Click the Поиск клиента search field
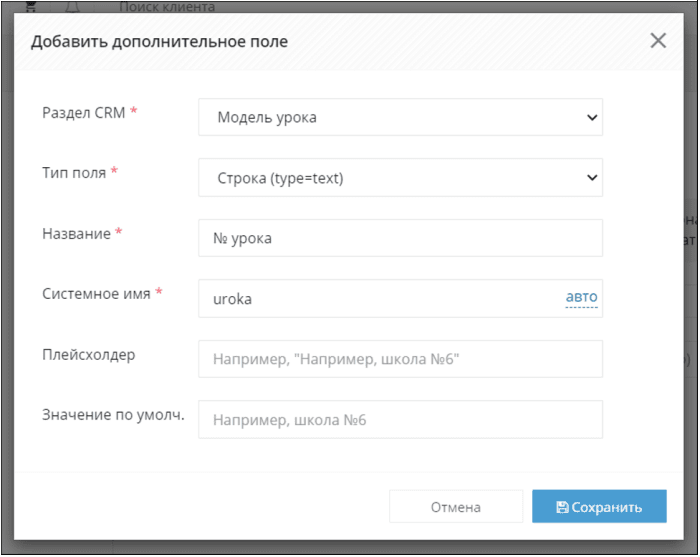The height and width of the screenshot is (557, 700). 167,7
